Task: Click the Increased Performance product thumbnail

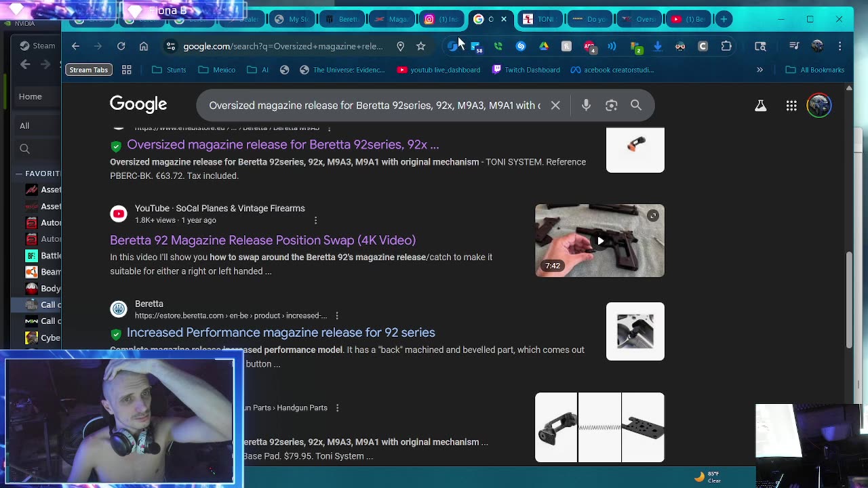Action: tap(635, 331)
